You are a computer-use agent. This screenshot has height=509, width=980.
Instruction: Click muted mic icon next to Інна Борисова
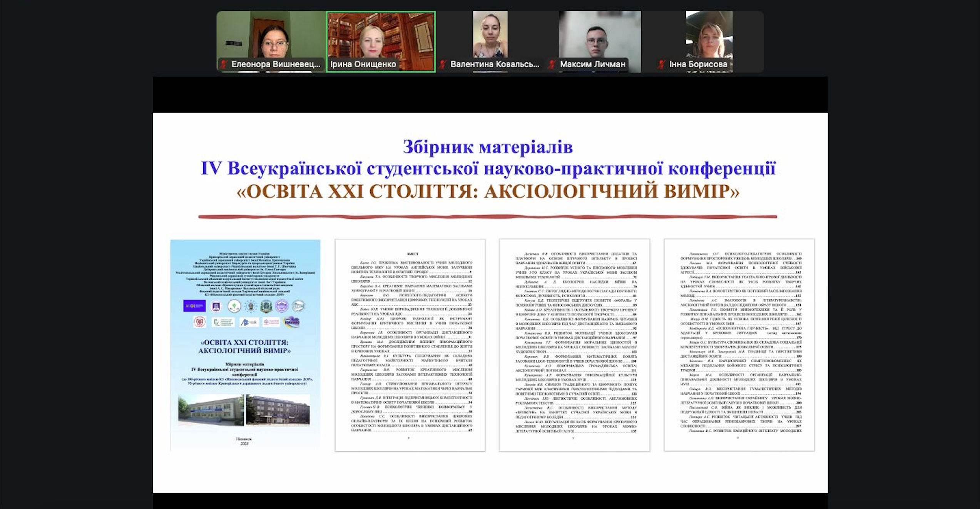click(x=661, y=64)
